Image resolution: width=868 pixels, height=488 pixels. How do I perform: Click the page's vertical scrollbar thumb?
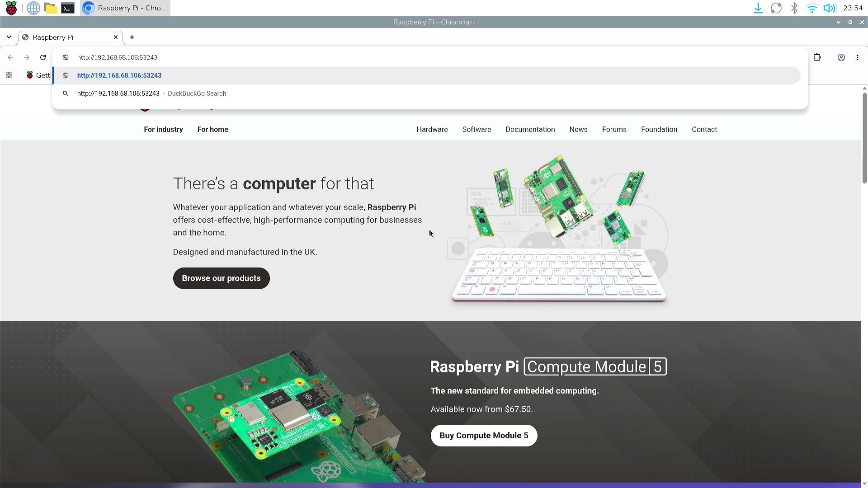pos(864,138)
